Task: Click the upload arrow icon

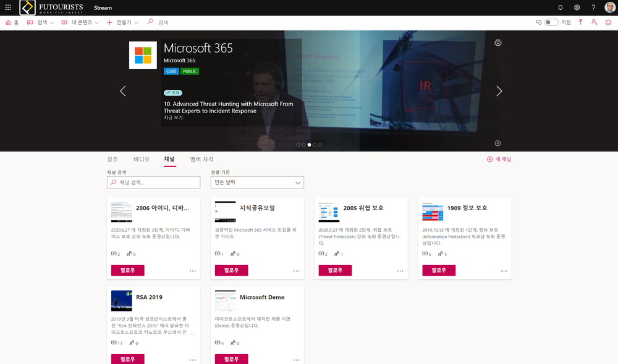Action: click(x=580, y=22)
